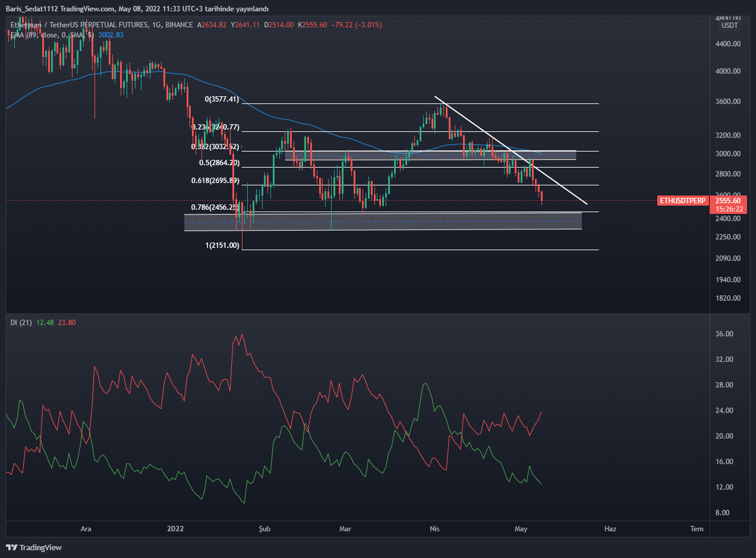The height and width of the screenshot is (558, 756).
Task: Select Fibonacci level label 0.5(2864.20)
Action: [x=219, y=162]
